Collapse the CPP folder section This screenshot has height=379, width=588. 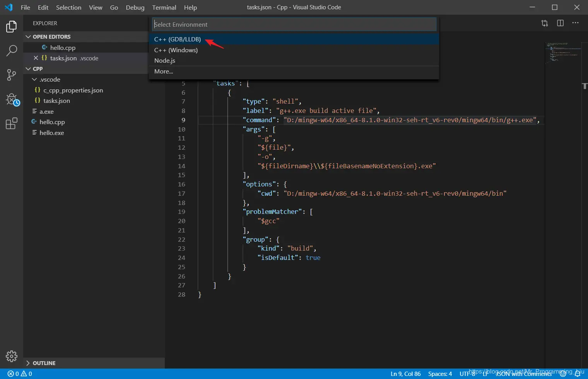pos(28,69)
